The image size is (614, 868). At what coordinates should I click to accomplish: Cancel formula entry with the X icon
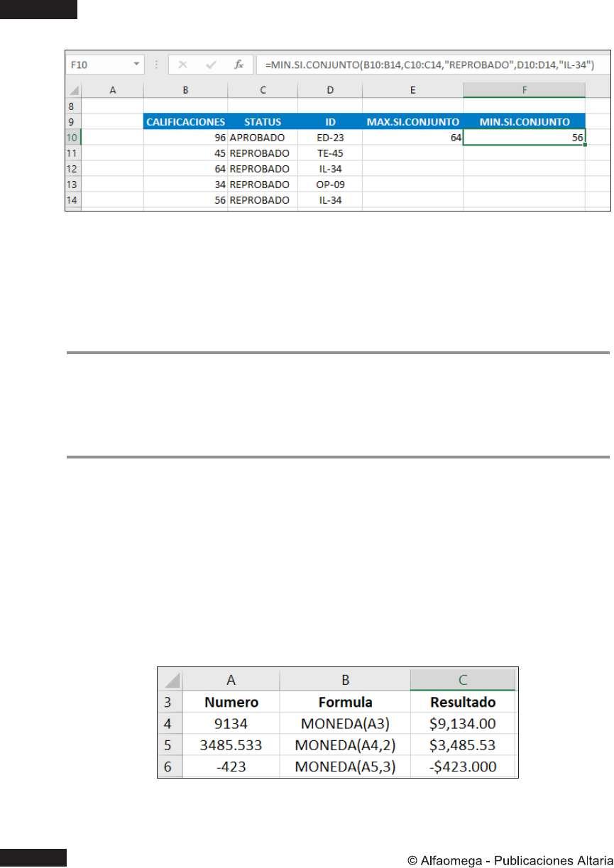(183, 65)
